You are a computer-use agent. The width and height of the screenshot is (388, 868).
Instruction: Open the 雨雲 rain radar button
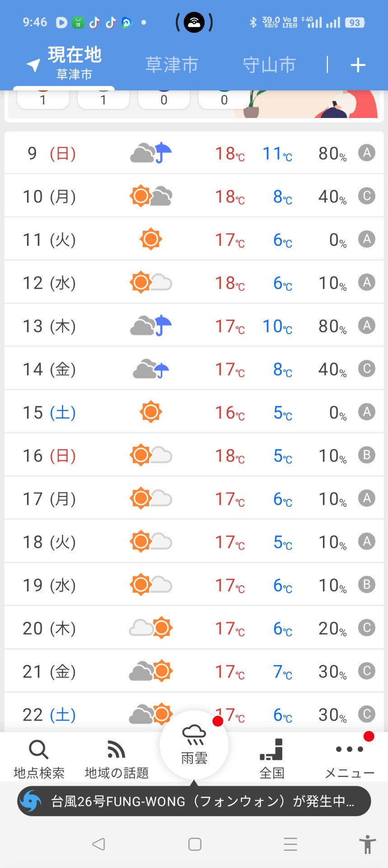coord(194,745)
